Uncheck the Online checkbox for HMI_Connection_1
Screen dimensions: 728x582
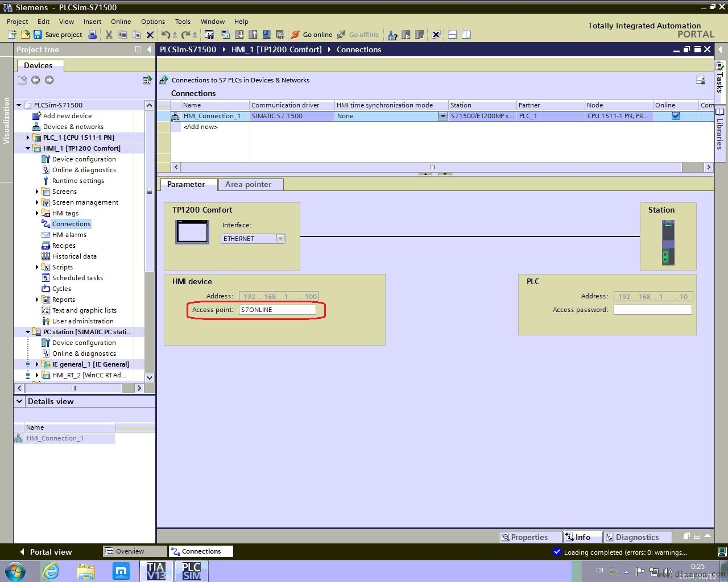point(676,116)
